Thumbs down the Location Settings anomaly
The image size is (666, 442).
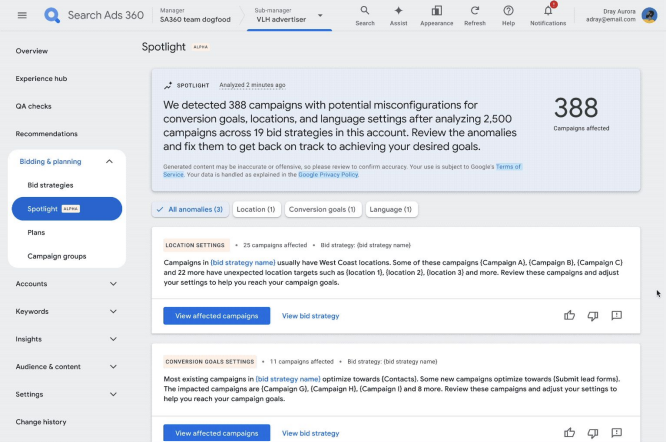(593, 315)
